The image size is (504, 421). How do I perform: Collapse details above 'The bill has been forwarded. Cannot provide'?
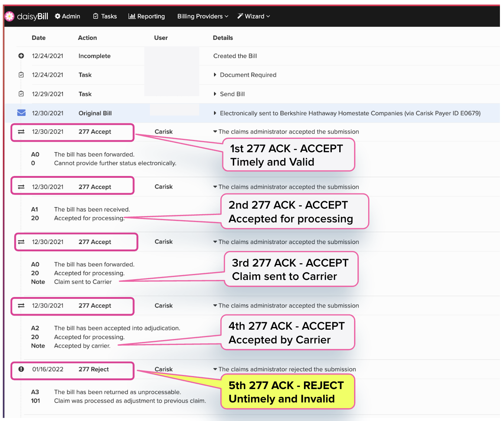pyautogui.click(x=215, y=131)
